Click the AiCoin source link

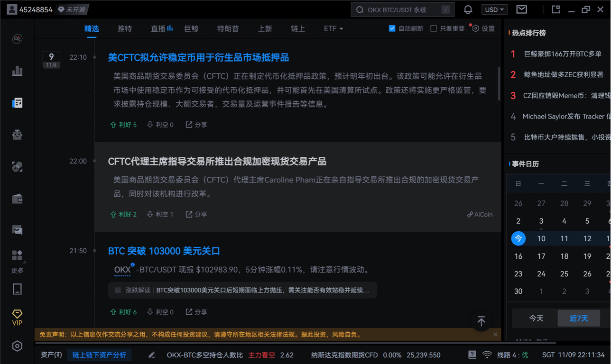(480, 214)
